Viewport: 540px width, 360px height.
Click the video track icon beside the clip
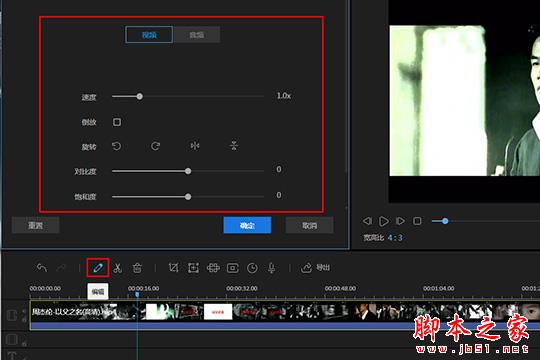tap(12, 315)
